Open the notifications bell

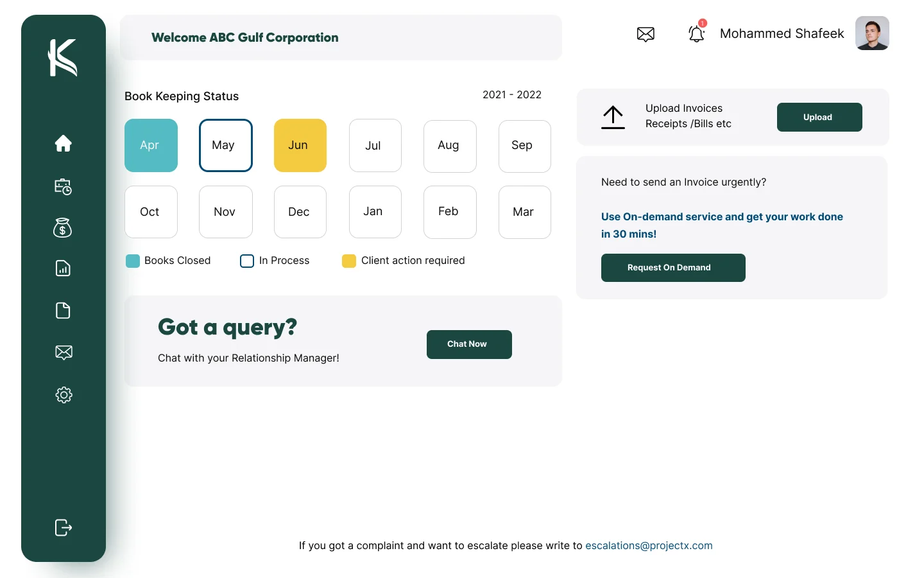[697, 32]
